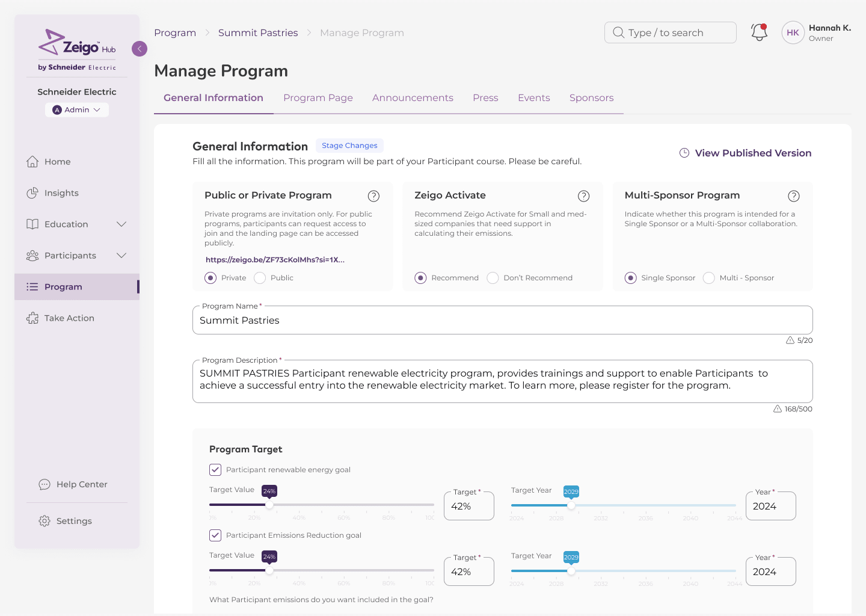Click the Settings gear icon
The height and width of the screenshot is (616, 866).
[x=45, y=521]
